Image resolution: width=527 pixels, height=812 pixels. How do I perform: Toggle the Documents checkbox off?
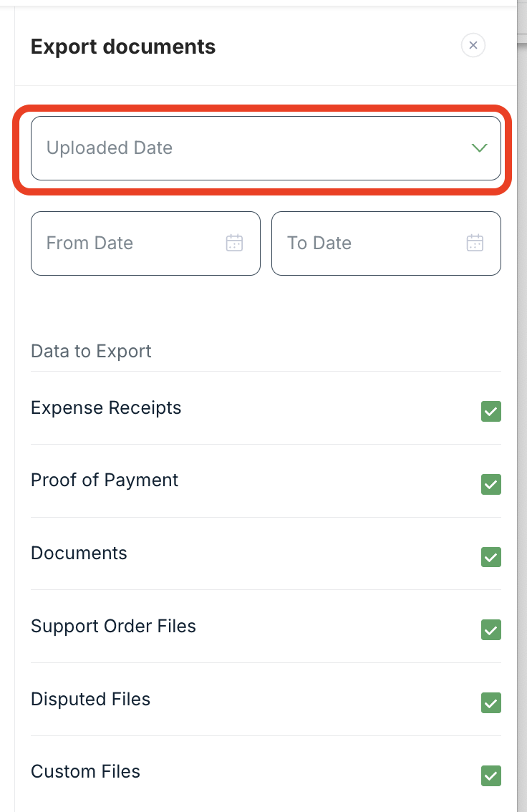[490, 557]
